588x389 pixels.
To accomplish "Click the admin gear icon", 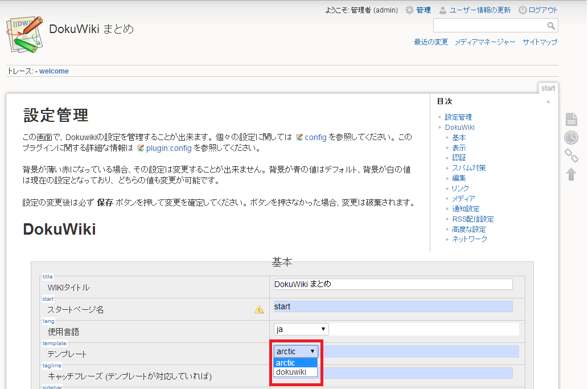I will (409, 10).
